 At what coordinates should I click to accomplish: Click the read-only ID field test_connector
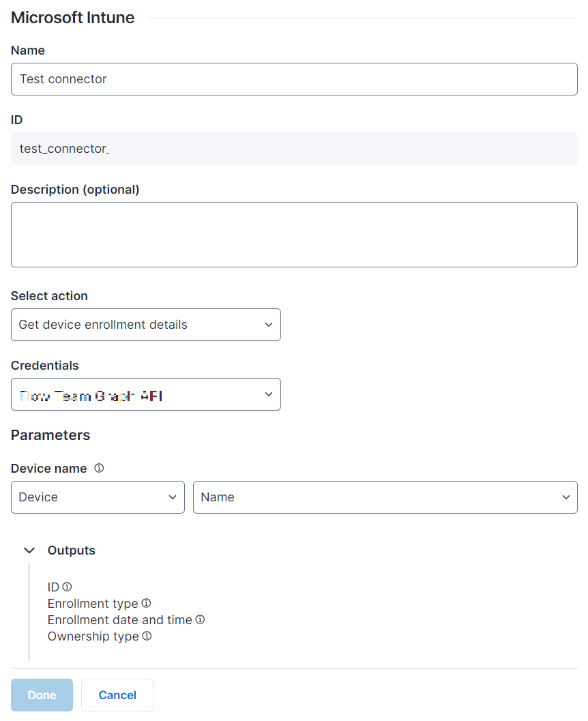click(294, 149)
